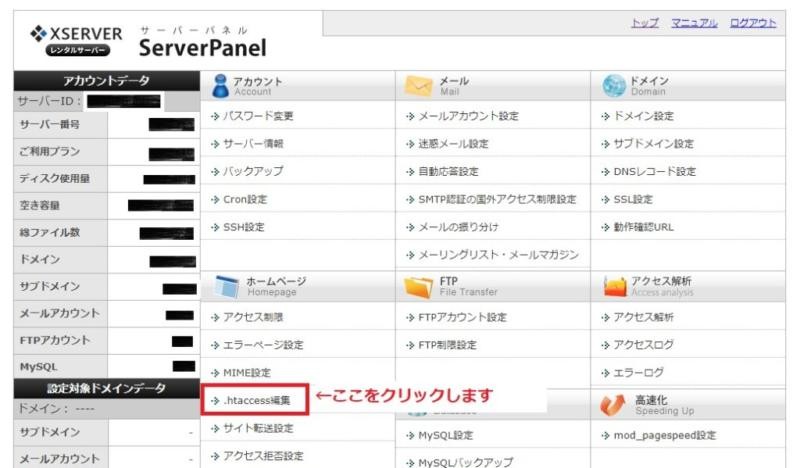Open .htaccess編集 menu item
This screenshot has width=800, height=468.
tap(256, 400)
